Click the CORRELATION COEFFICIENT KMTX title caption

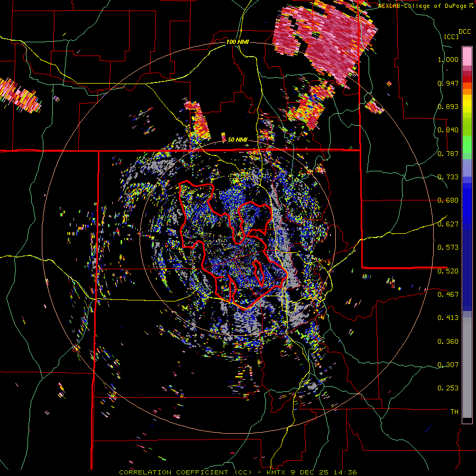coord(237,472)
